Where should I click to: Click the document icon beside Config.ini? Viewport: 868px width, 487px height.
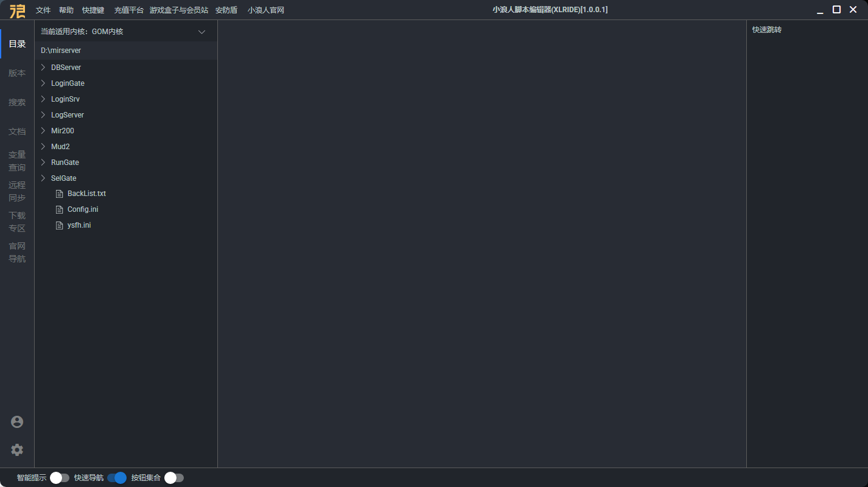(x=59, y=209)
